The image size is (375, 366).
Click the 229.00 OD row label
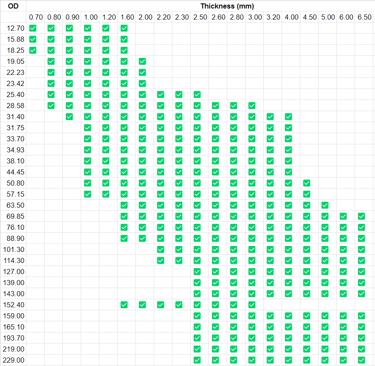click(14, 360)
